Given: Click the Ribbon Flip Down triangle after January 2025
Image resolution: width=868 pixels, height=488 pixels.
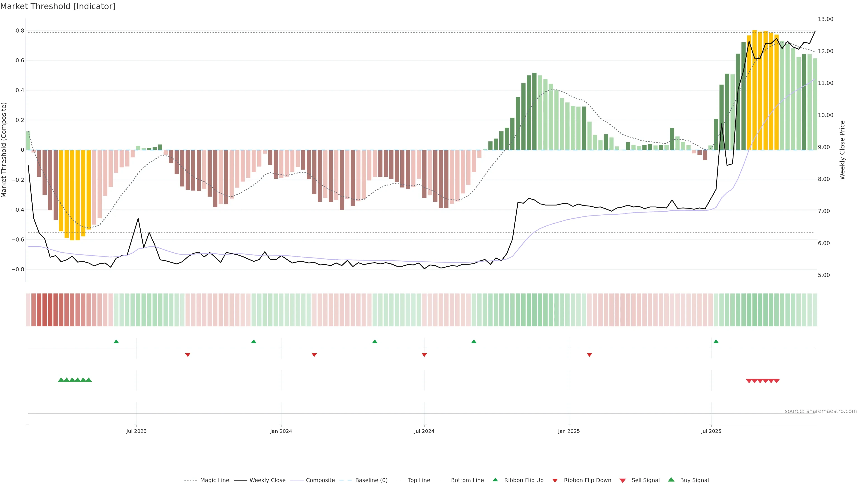Looking at the screenshot, I should pyautogui.click(x=589, y=355).
